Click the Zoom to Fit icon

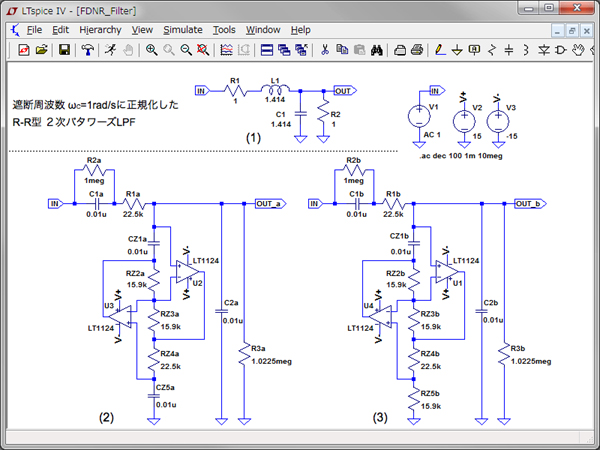coord(204,49)
